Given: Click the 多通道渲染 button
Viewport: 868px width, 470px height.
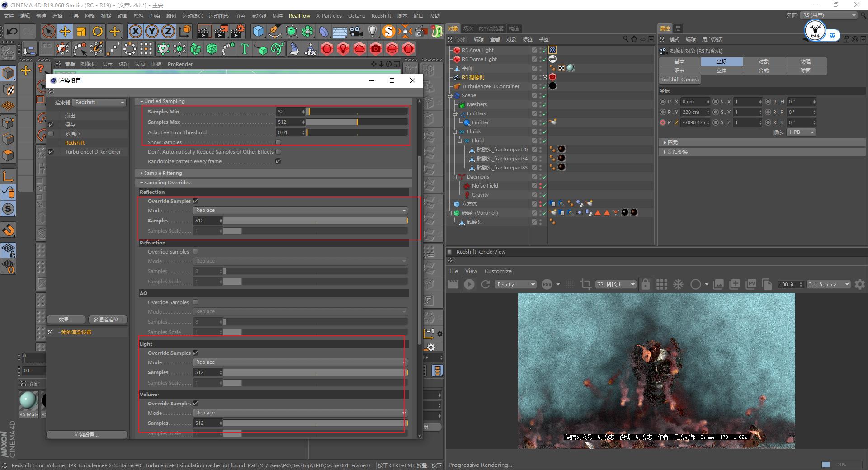Looking at the screenshot, I should (108, 320).
